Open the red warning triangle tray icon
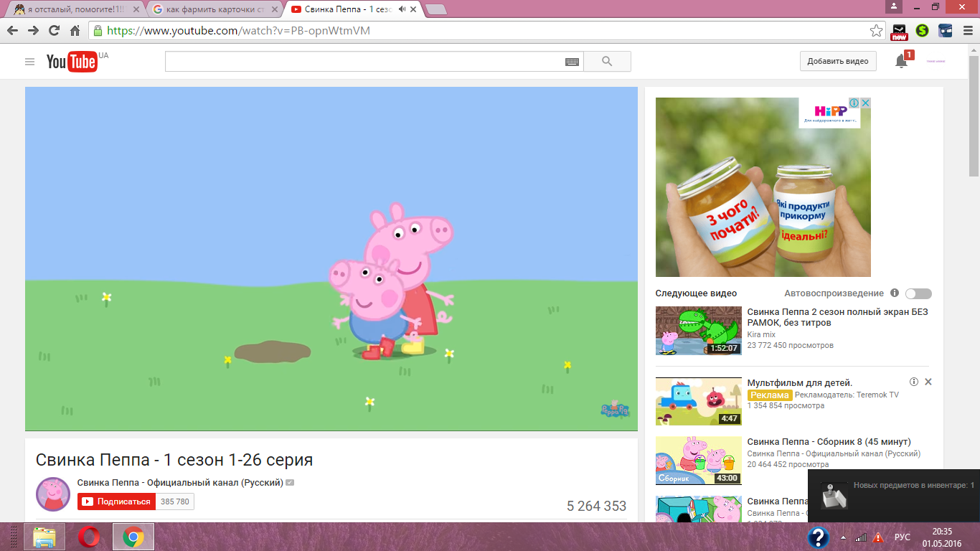Viewport: 980px width, 551px height. (878, 537)
